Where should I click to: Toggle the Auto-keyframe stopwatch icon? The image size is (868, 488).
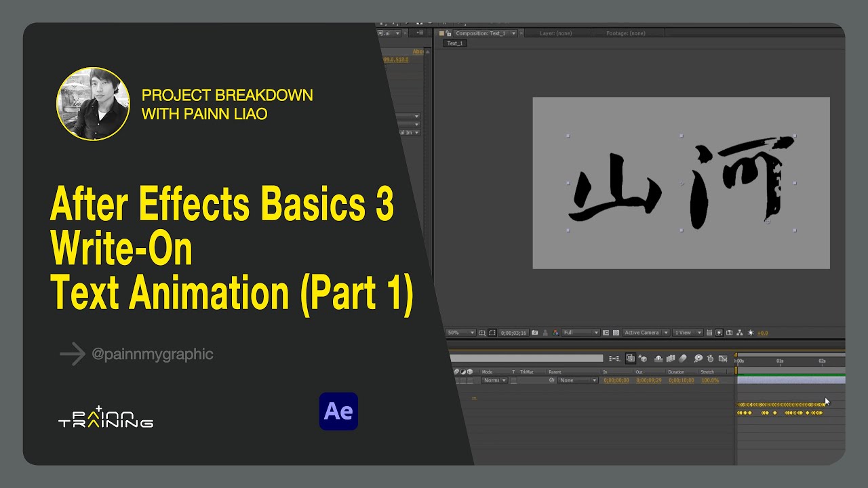[x=710, y=358]
